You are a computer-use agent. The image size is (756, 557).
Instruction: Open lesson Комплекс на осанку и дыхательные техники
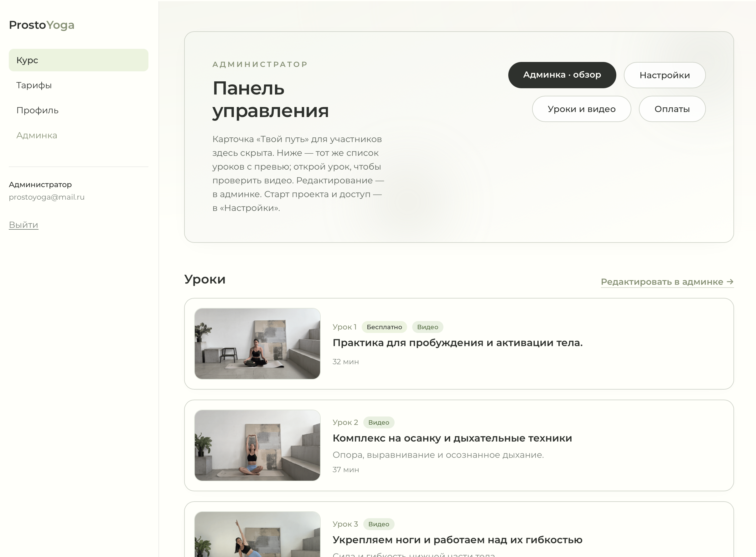coord(453,438)
